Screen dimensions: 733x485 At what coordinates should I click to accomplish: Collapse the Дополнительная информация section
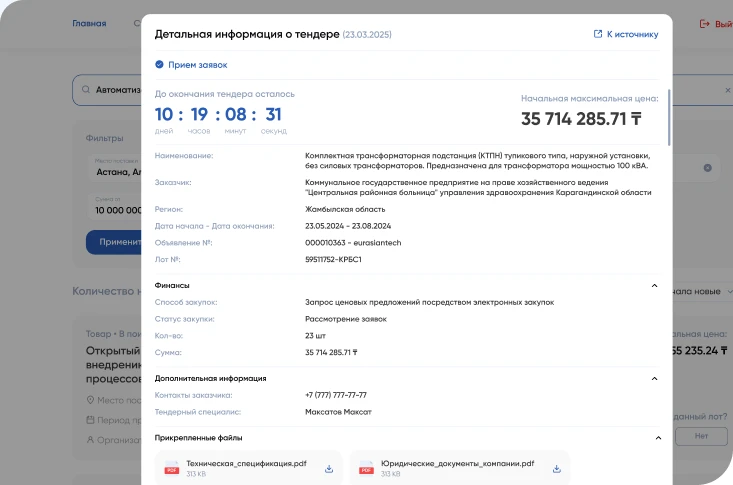point(654,378)
